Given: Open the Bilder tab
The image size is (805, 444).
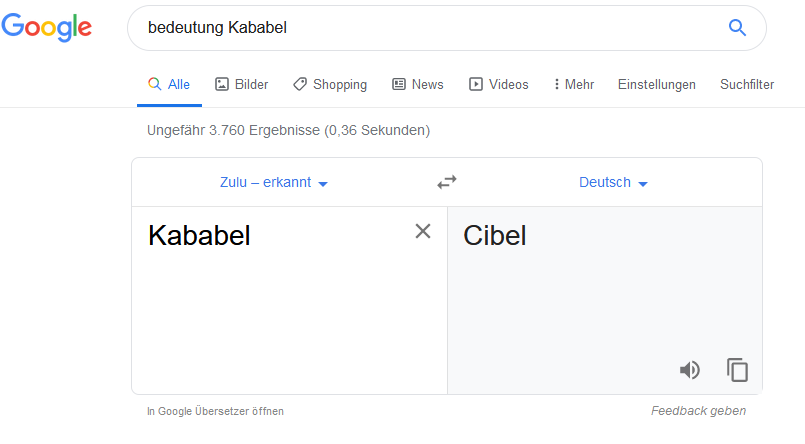Looking at the screenshot, I should coord(241,84).
